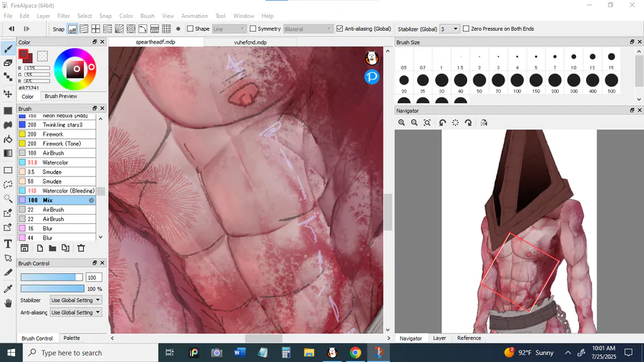The width and height of the screenshot is (644, 362).
Task: Select the rectangular Select tool
Action: click(8, 170)
